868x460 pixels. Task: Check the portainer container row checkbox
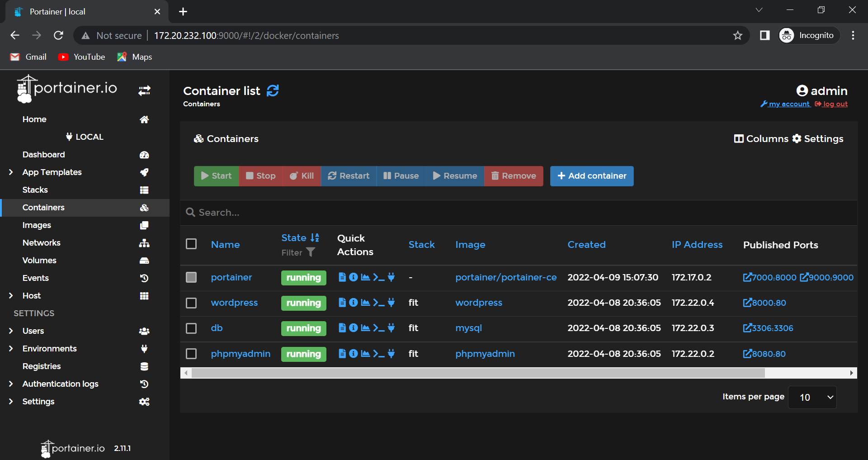coord(191,277)
